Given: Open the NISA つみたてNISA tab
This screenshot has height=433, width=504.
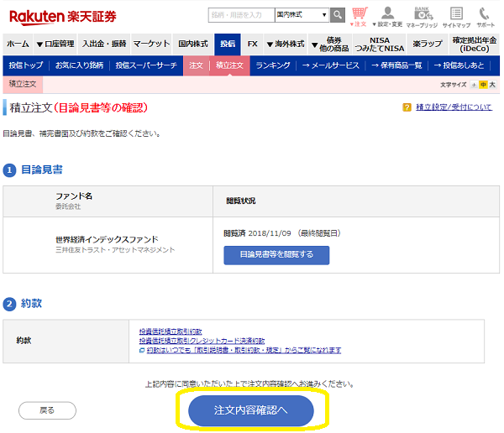Looking at the screenshot, I should tap(380, 44).
